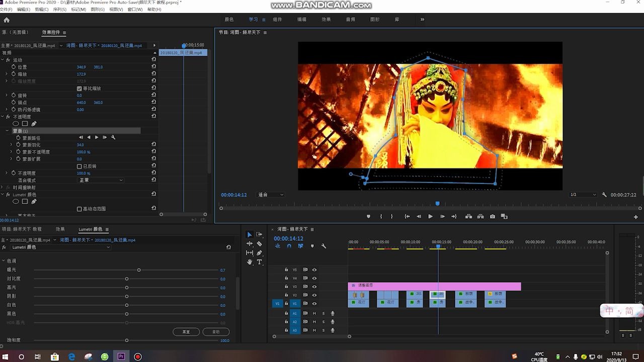Click Lift button in program monitor
Screen dimensions: 644x362
(468, 217)
